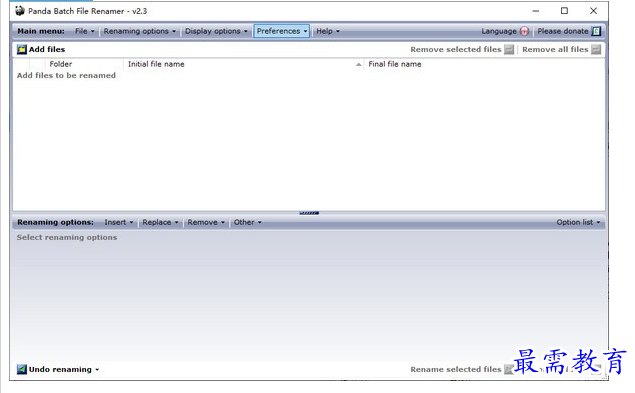635x393 pixels.
Task: Close the Panda Batch File Renamer window
Action: click(x=593, y=11)
